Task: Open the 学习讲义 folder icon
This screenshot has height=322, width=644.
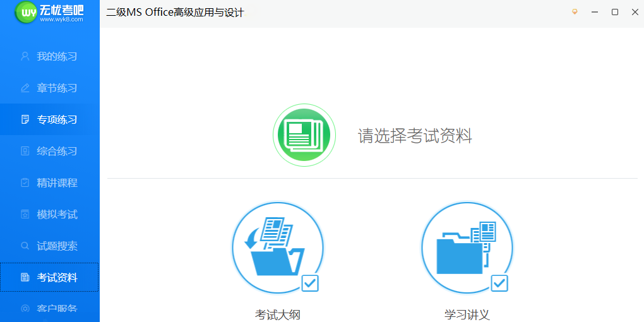Action: point(467,248)
